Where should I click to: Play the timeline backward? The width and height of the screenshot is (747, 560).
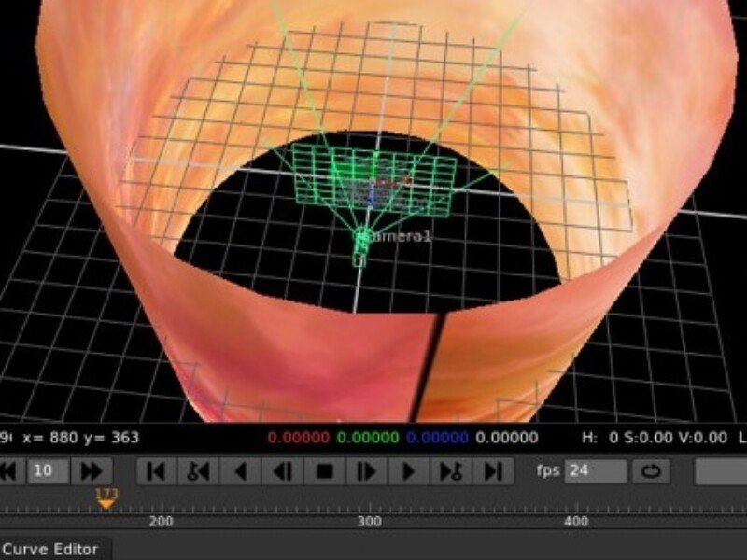[240, 471]
